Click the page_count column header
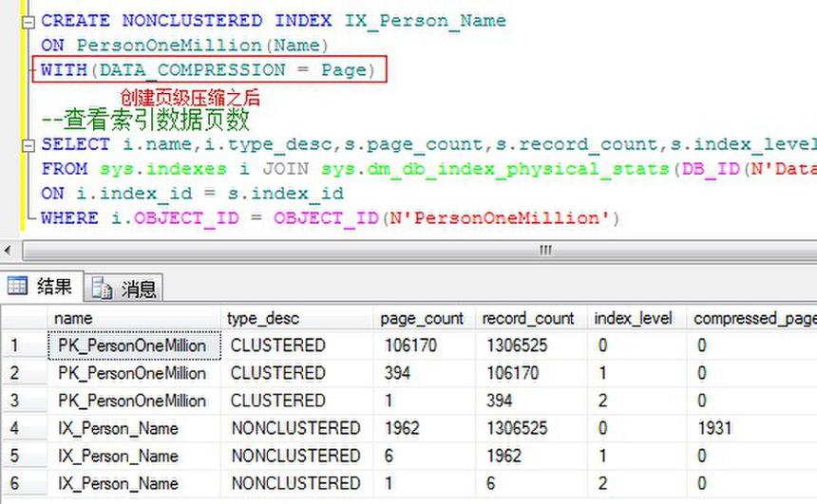Viewport: 817px width, 504px height. (x=424, y=318)
